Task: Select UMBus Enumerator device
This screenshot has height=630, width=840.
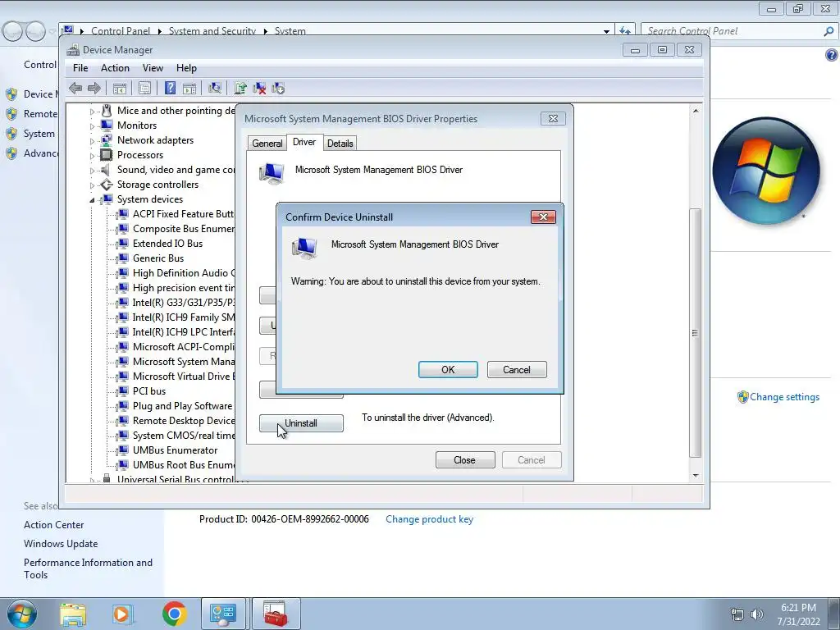Action: click(176, 450)
